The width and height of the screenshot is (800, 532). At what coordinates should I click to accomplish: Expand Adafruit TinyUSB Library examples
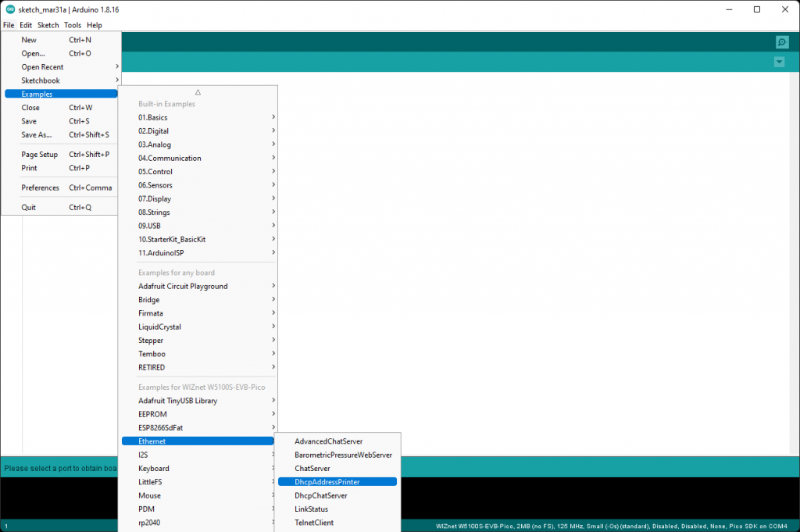pyautogui.click(x=199, y=401)
